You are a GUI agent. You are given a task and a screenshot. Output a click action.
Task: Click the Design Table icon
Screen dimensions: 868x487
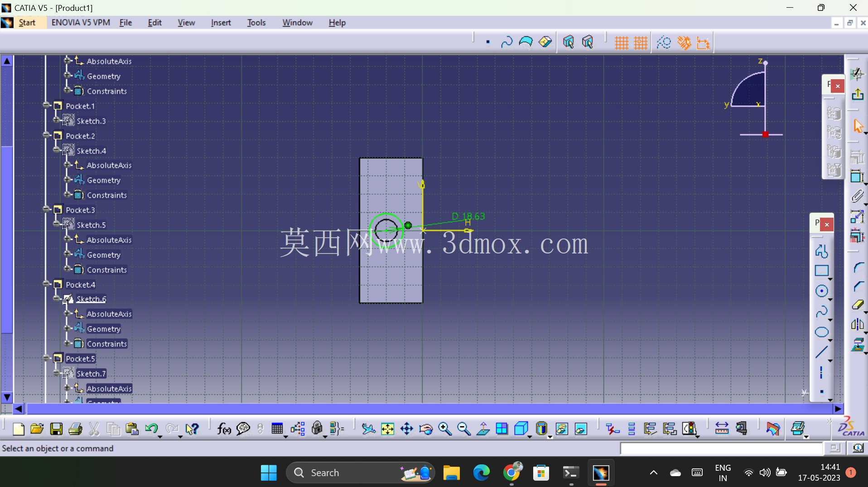click(277, 429)
